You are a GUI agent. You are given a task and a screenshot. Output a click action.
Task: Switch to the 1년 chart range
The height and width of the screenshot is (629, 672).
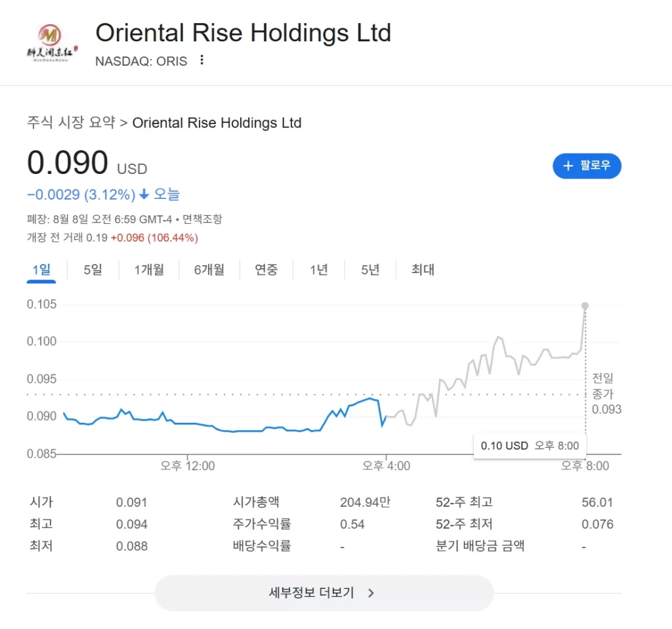tap(319, 270)
